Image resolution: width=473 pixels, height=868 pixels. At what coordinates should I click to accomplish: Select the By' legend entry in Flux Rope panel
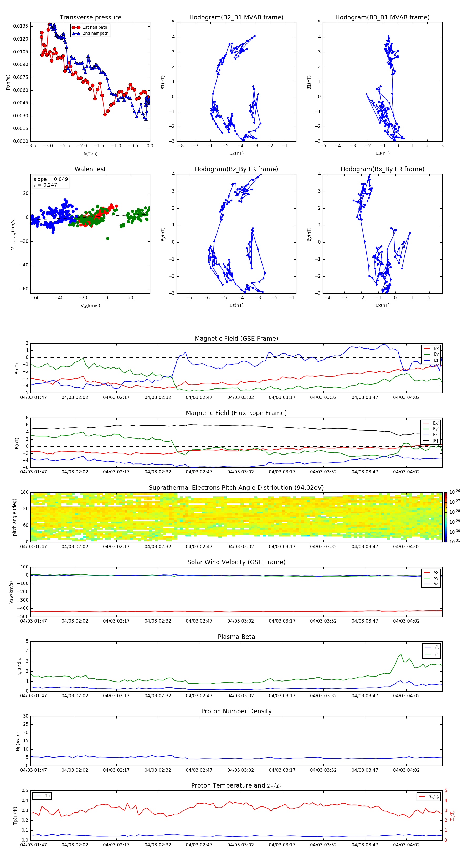431,429
